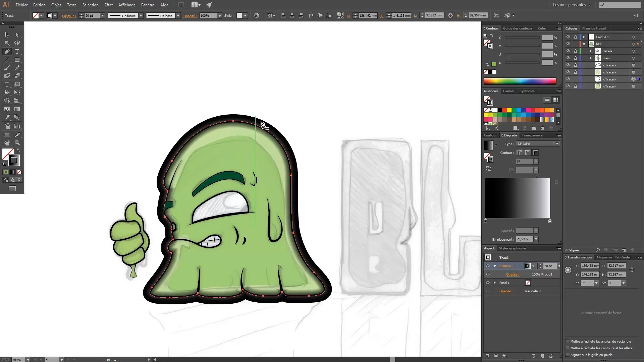Toggle Contour visibility eye in Aspect panel
The width and height of the screenshot is (644, 362).
tap(488, 266)
